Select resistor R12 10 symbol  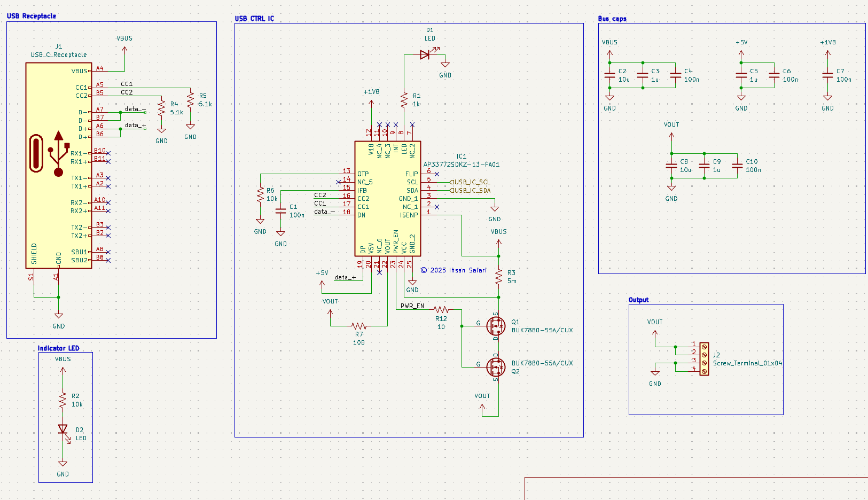pyautogui.click(x=441, y=309)
